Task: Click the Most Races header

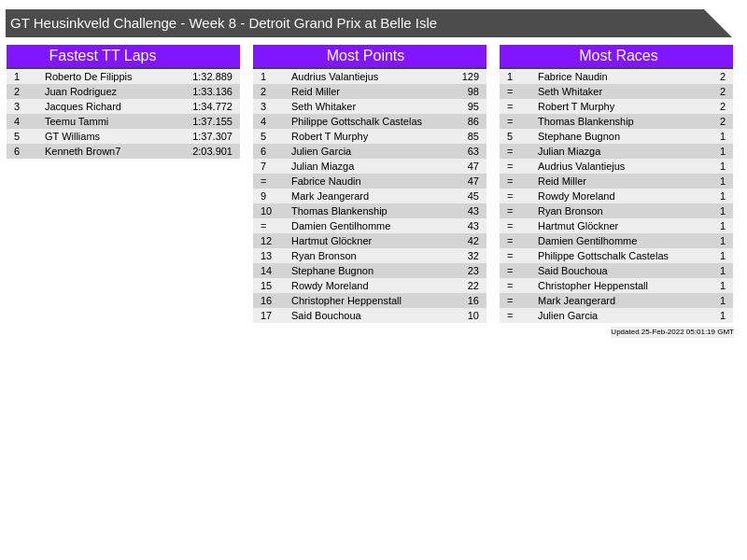Action: coord(617,56)
